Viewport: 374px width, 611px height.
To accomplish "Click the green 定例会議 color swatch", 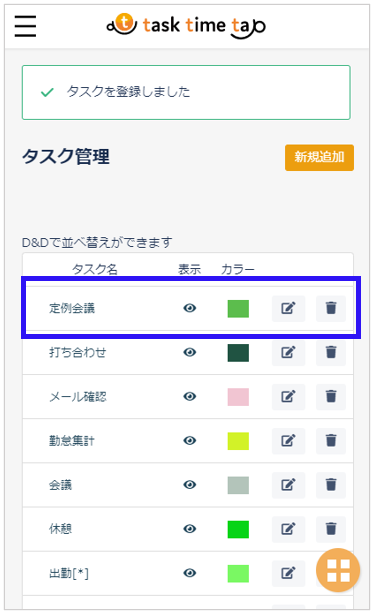I will tap(238, 309).
